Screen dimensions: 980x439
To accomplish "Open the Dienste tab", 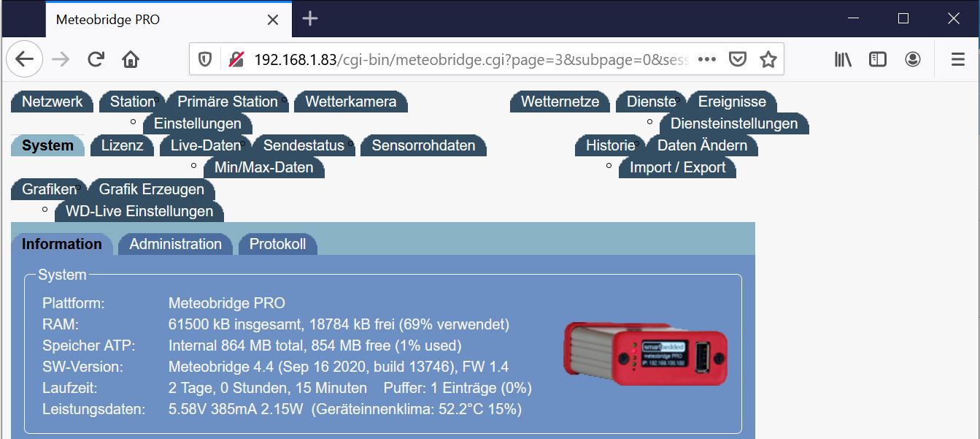I will point(652,102).
